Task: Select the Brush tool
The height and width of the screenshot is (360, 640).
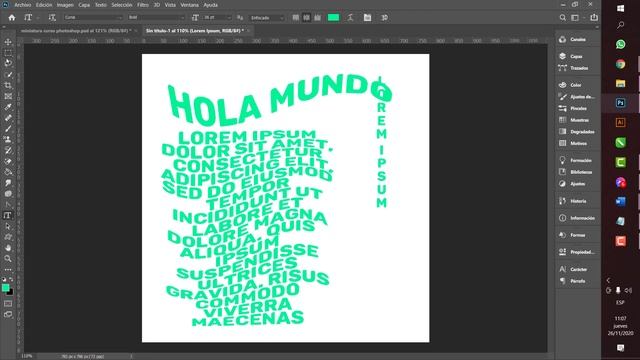Action: point(8,129)
